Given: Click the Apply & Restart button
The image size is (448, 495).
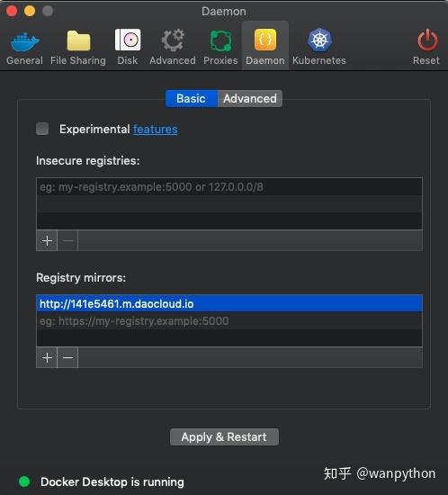Looking at the screenshot, I should tap(224, 436).
